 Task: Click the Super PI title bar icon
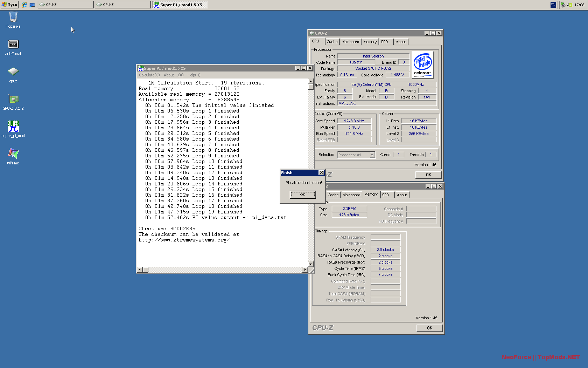coord(140,68)
